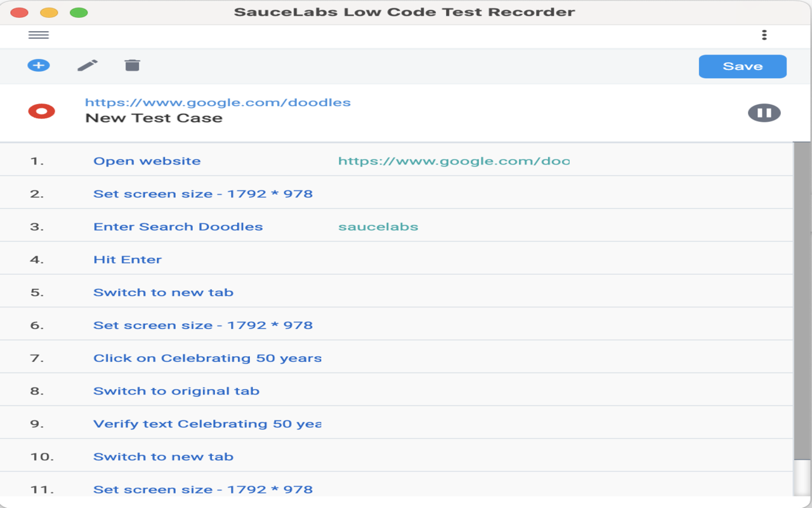Select step 6 Set screen size
The width and height of the screenshot is (812, 508).
click(203, 326)
